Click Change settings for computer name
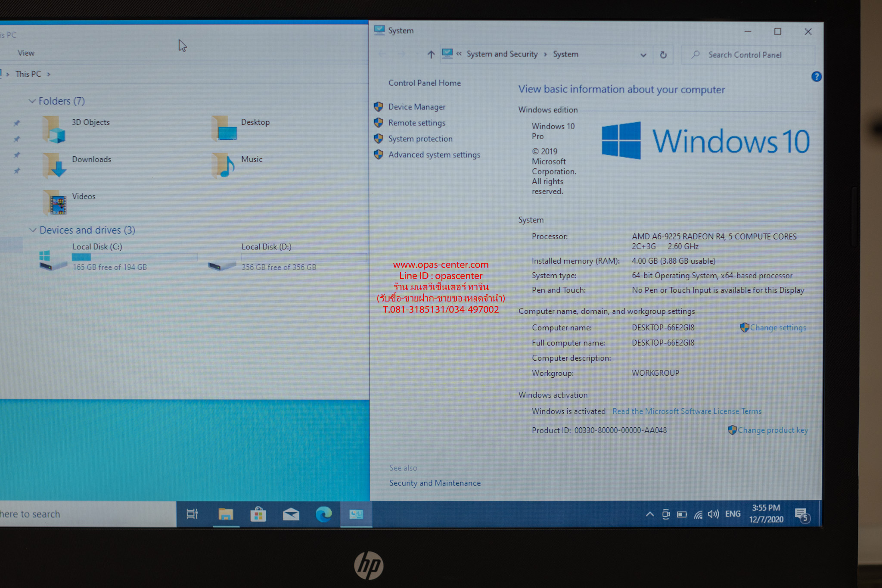 coord(777,328)
